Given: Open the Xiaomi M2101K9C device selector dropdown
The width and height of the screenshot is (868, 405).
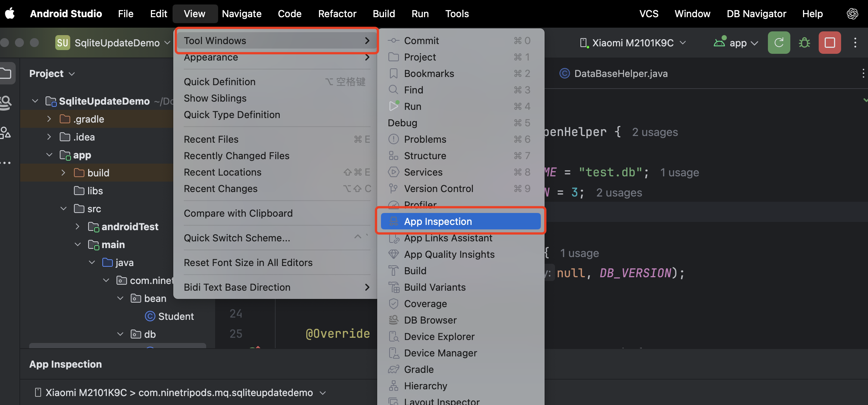Looking at the screenshot, I should 683,43.
